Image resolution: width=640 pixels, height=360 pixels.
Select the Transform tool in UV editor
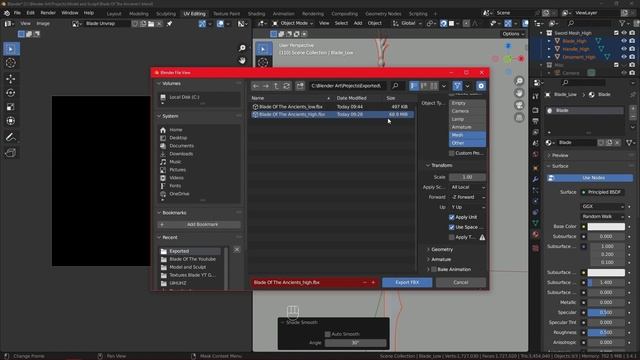(11, 121)
